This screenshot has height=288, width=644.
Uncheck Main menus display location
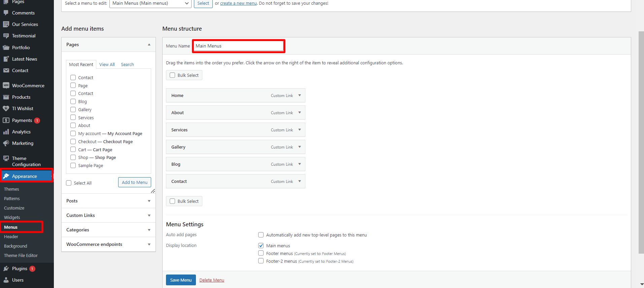pos(261,246)
